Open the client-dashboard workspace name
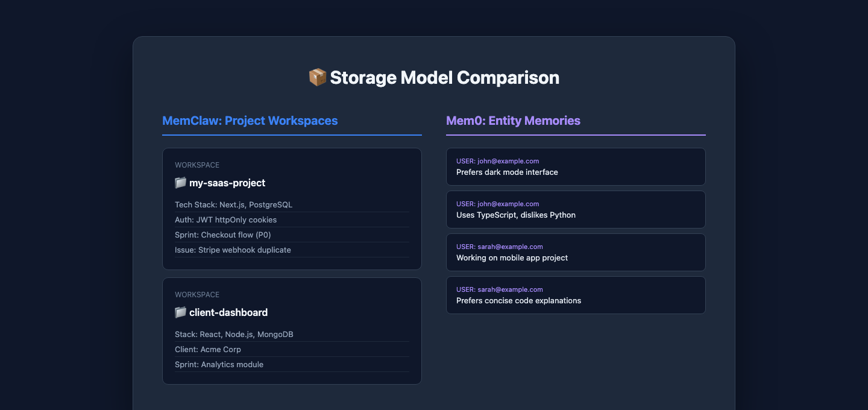Image resolution: width=868 pixels, height=410 pixels. [228, 312]
